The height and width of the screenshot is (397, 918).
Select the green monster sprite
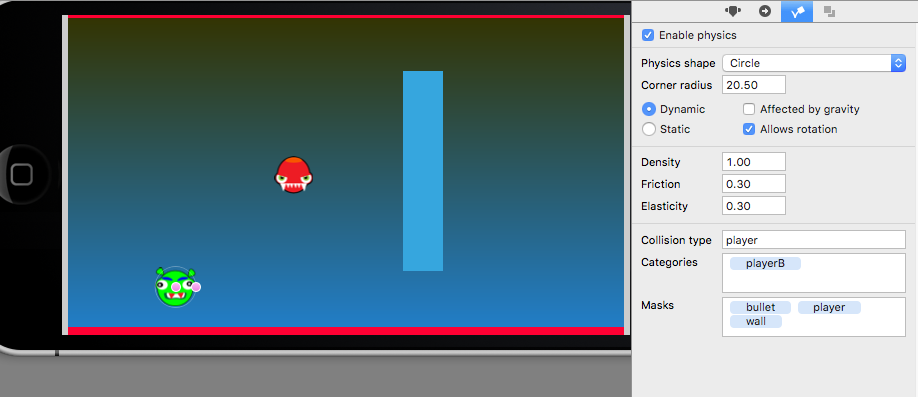(x=175, y=286)
